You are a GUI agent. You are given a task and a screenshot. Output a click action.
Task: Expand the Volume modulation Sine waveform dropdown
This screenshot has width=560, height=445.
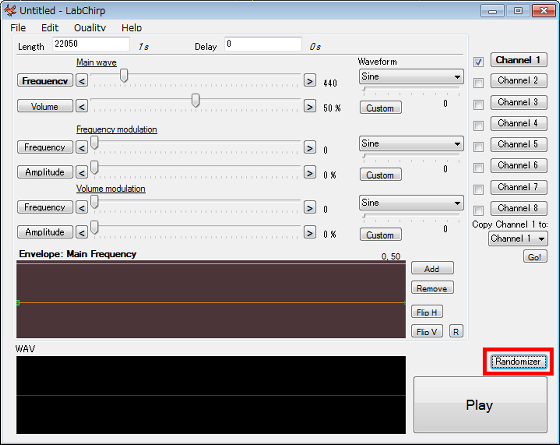(411, 203)
